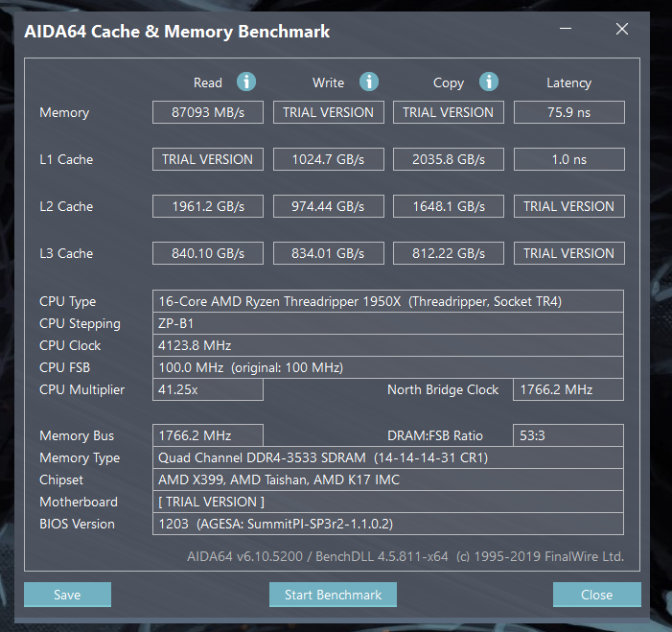Click the AIDA64 Cache & Memory Benchmark title
This screenshot has width=672, height=632.
177,32
